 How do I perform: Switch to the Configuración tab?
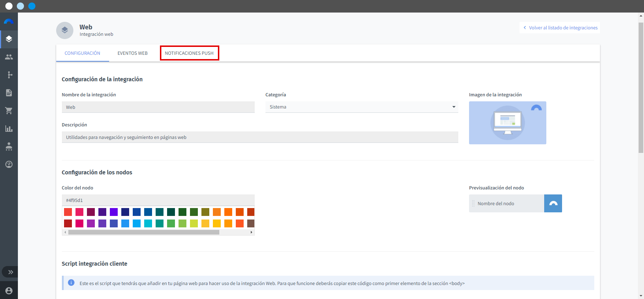point(82,53)
